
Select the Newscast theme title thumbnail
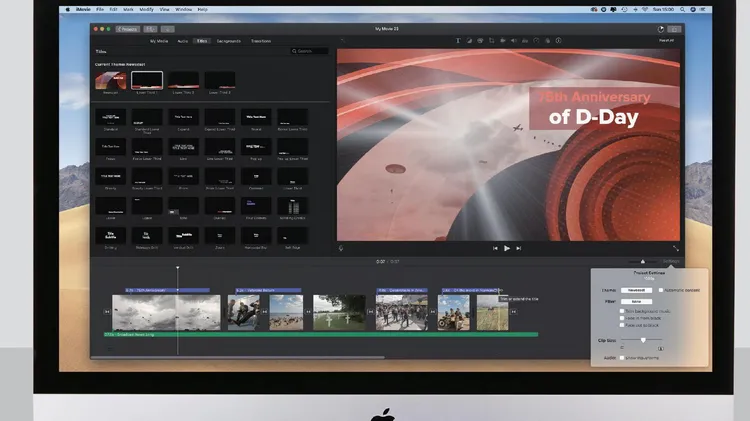[110, 80]
